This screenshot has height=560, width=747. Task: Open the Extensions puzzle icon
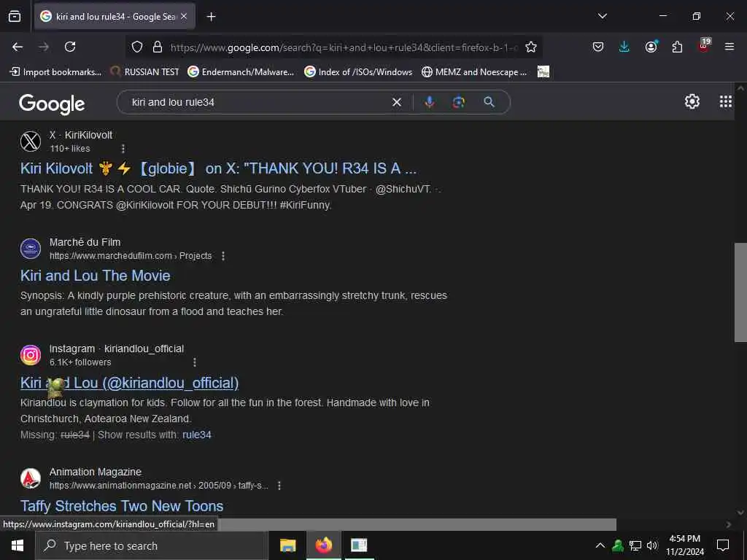[x=677, y=47]
